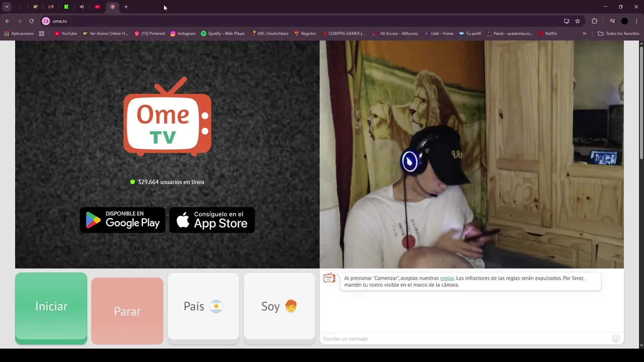Click the Google Play download badge
Viewport: 644px width, 362px height.
(123, 220)
